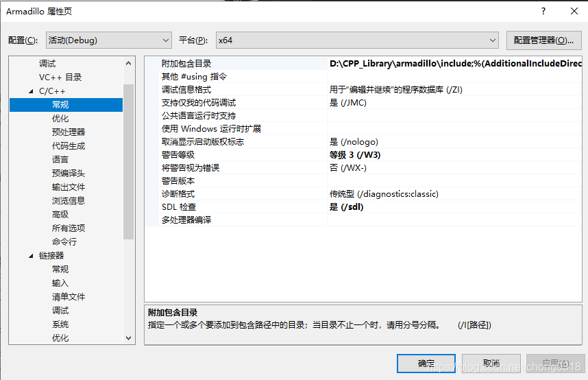Image resolution: width=588 pixels, height=380 pixels.
Task: Select the 附加包含目录 property name
Action: click(186, 64)
